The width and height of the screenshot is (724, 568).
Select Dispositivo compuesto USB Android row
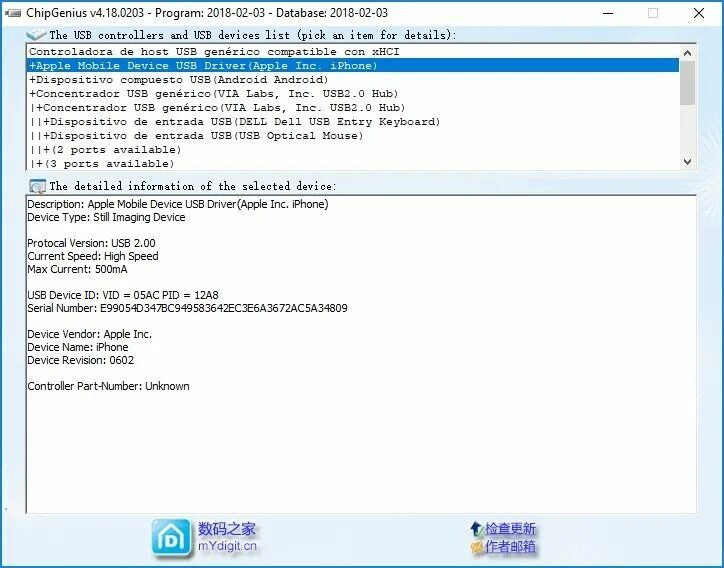click(353, 80)
